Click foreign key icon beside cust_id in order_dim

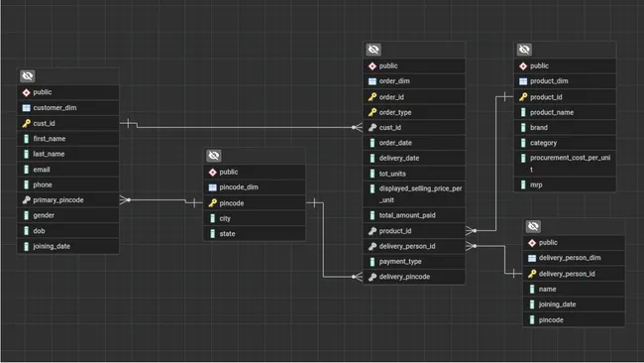(373, 127)
